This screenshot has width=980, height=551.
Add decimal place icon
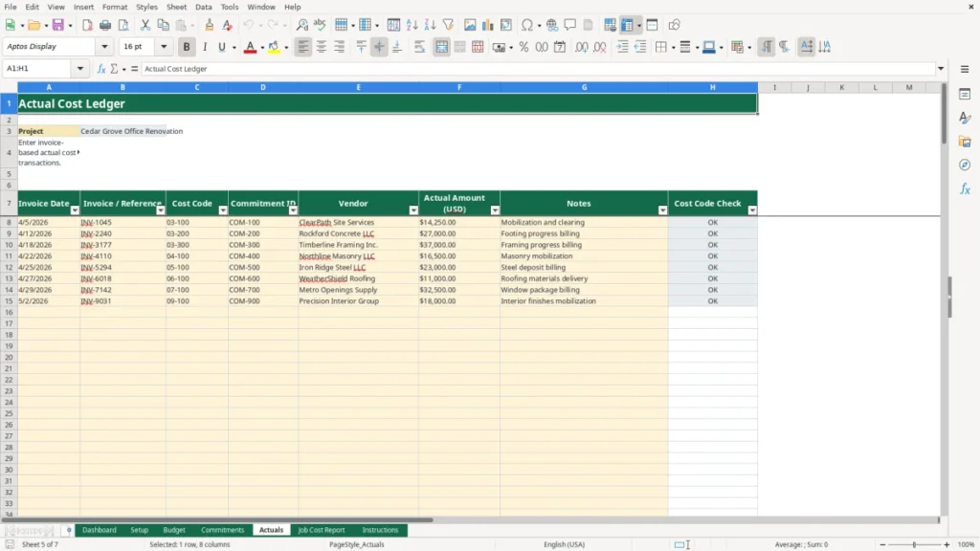[x=581, y=47]
